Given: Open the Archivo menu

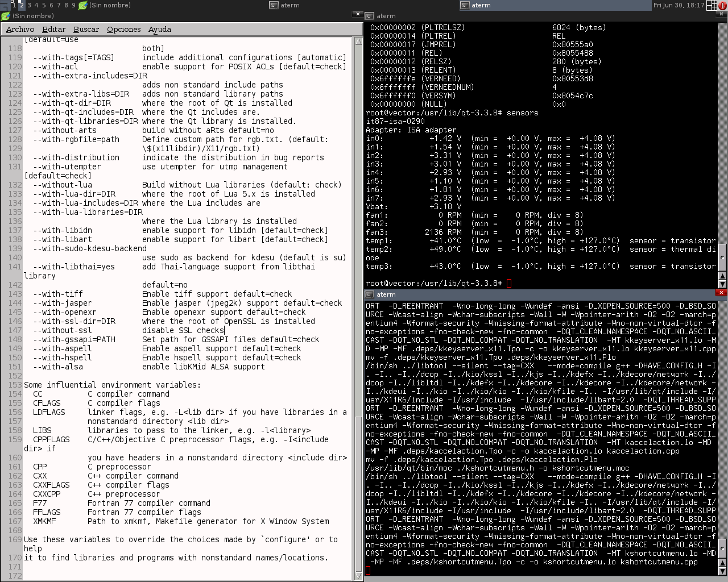Looking at the screenshot, I should [20, 29].
